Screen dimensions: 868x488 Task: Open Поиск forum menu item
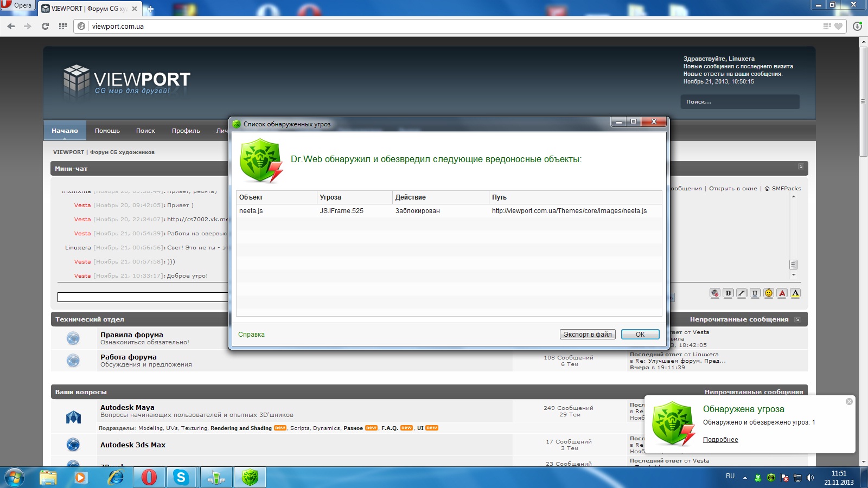coord(145,131)
